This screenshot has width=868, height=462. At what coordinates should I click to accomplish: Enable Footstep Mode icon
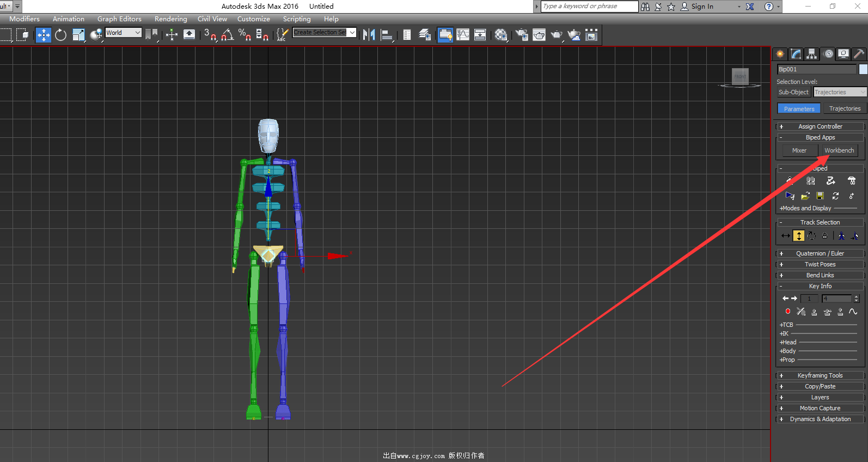tap(810, 181)
